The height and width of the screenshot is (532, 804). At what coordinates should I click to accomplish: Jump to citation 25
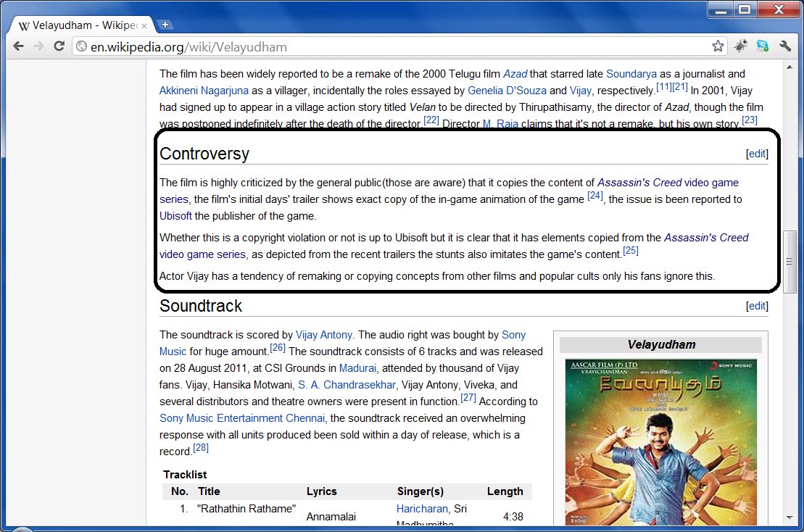click(x=631, y=251)
